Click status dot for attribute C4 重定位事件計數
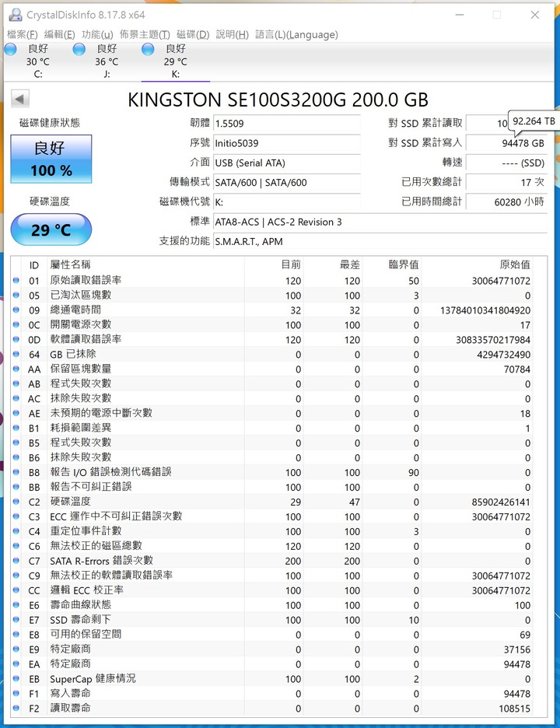This screenshot has height=728, width=560. tap(16, 531)
